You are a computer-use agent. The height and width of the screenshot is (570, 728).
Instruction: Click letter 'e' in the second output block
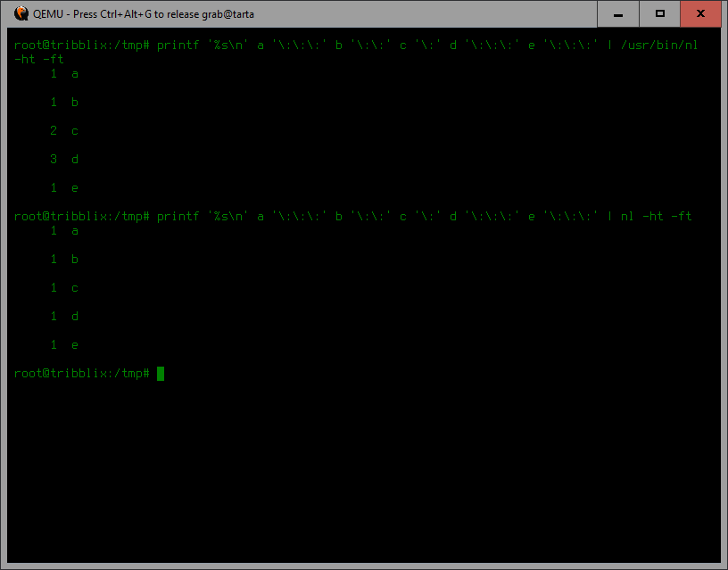(75, 345)
